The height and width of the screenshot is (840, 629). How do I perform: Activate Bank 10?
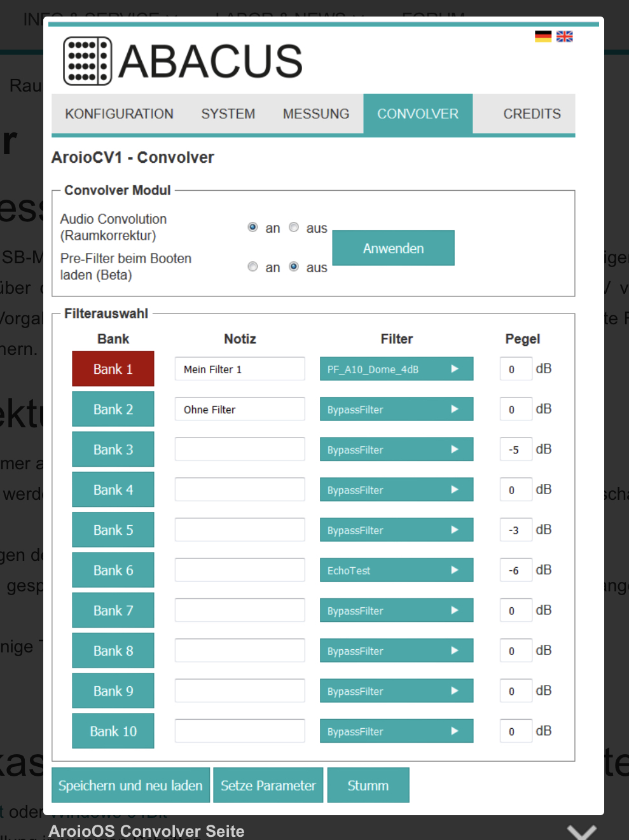coord(113,731)
